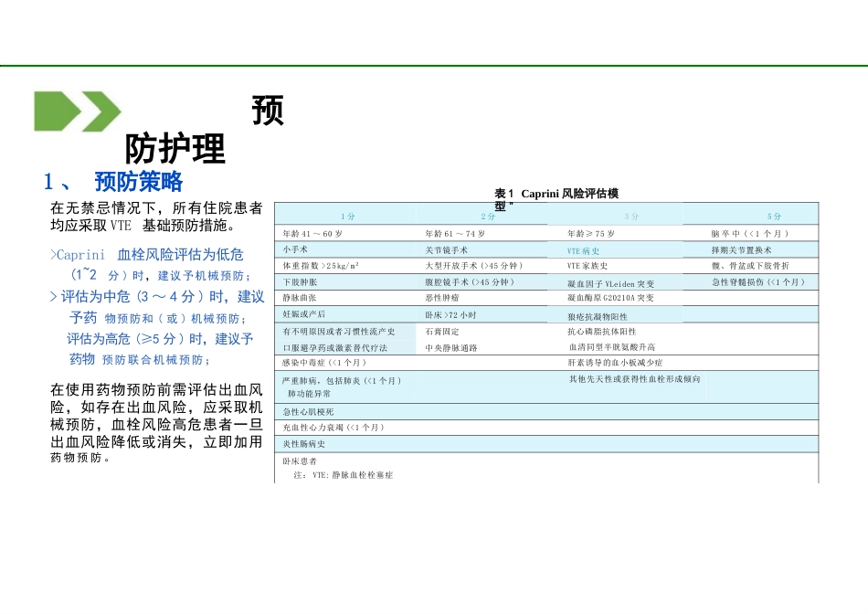Click the '3分' column header
Image resolution: width=868 pixels, height=614 pixels.
point(631,217)
